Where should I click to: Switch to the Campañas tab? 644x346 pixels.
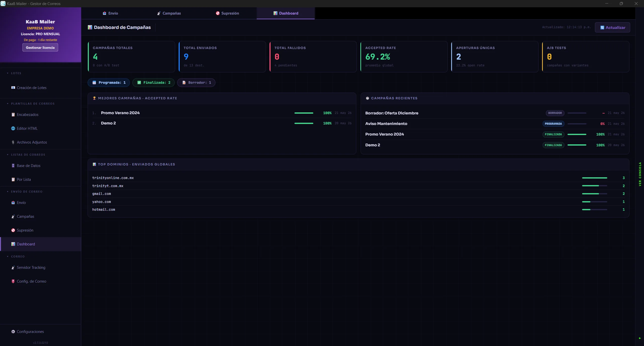click(169, 13)
